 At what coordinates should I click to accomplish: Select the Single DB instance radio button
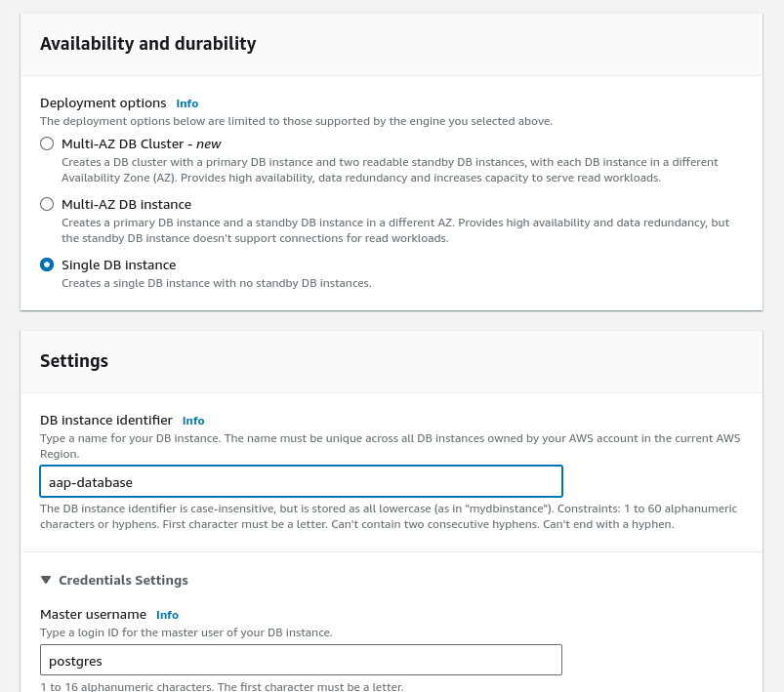click(x=47, y=265)
